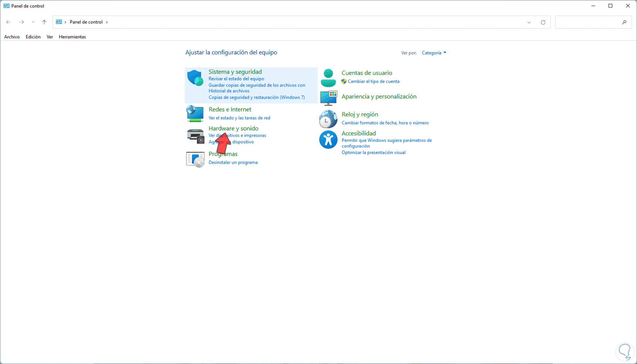Click Cambiar el tipo de cuenta link
The width and height of the screenshot is (637, 364).
coord(374,81)
